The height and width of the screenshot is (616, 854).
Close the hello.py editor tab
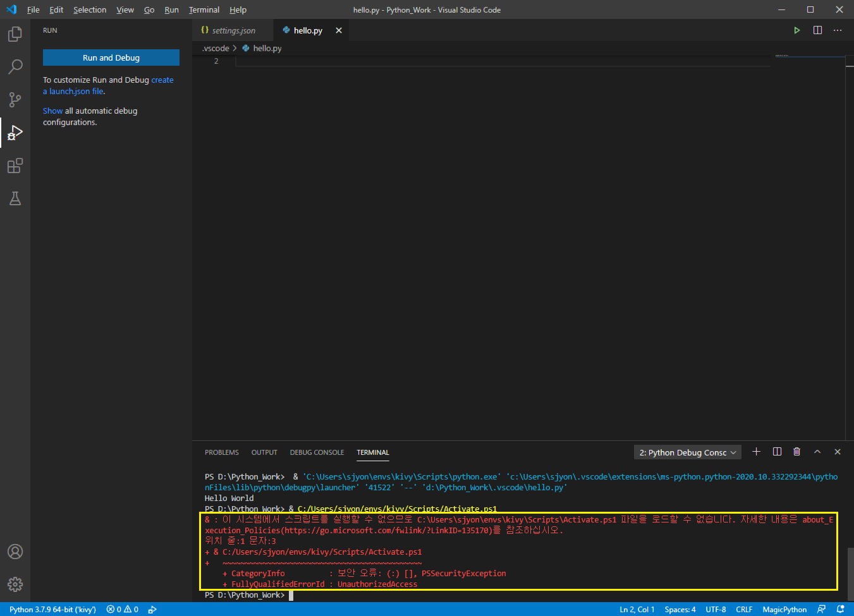(339, 30)
